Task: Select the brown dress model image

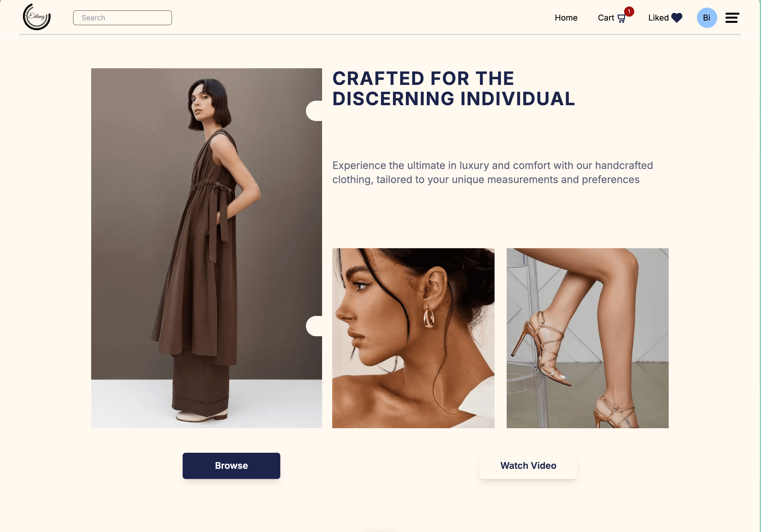Action: pos(207,248)
